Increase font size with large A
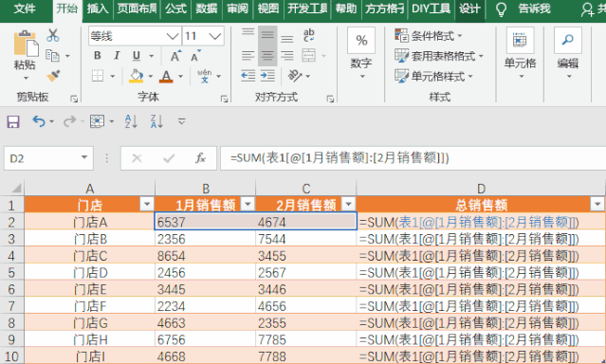The width and height of the screenshot is (606, 364). coord(175,56)
